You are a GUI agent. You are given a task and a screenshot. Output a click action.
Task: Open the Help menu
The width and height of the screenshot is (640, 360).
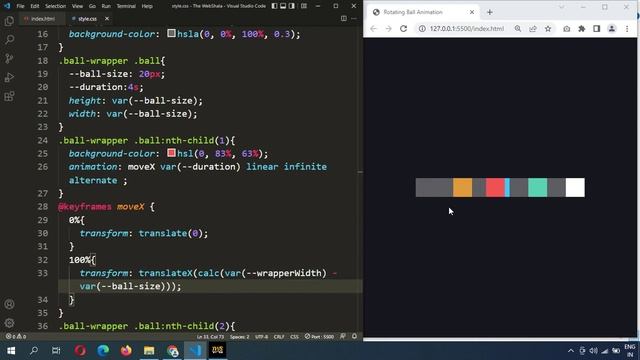[x=147, y=6]
